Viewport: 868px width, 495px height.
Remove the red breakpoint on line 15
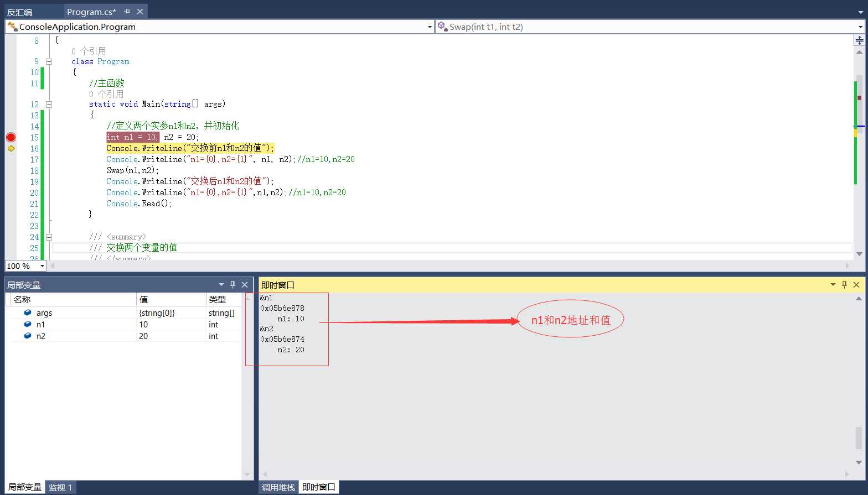pyautogui.click(x=11, y=137)
